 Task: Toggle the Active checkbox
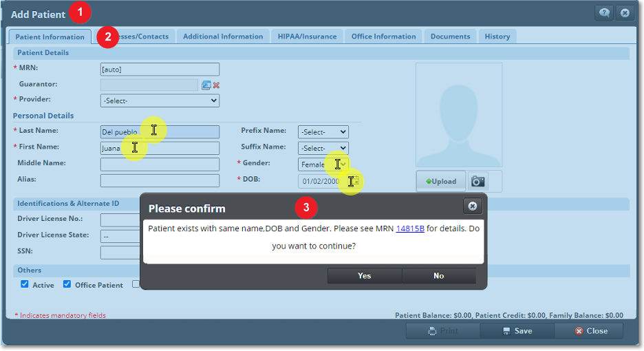tap(25, 284)
